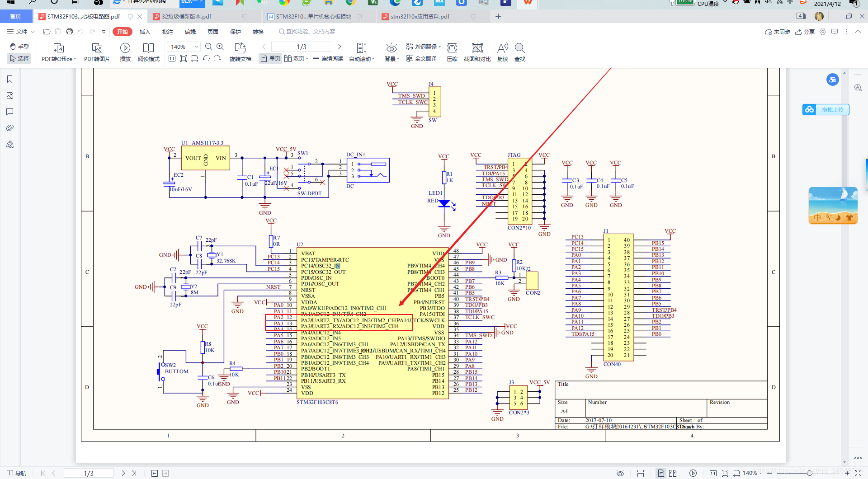Viewport: 868px width, 479px height.
Task: Open the Find (查找) tool
Action: click(x=520, y=52)
